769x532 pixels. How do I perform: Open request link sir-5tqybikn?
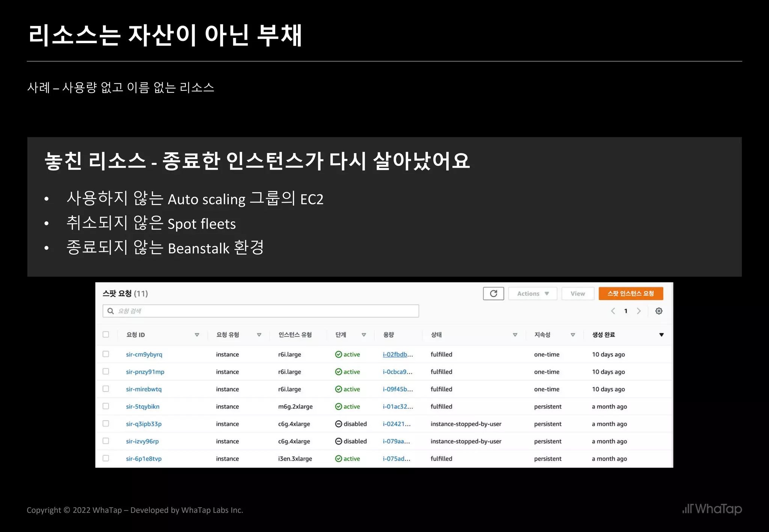[143, 407]
